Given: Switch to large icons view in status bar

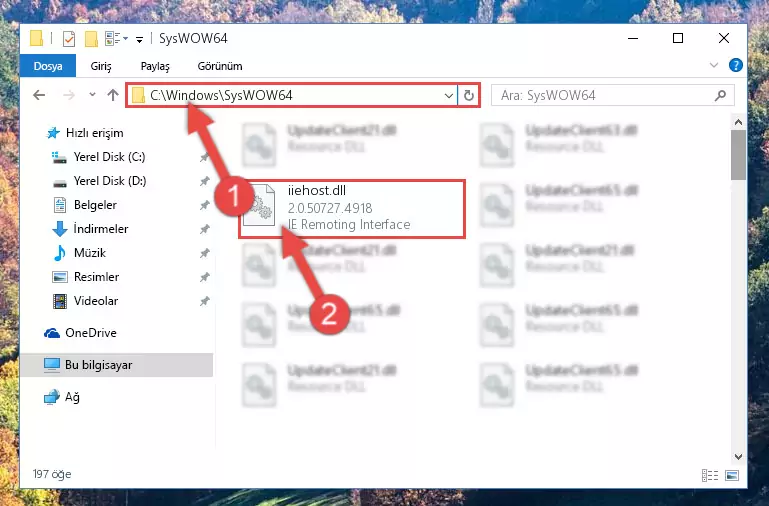Looking at the screenshot, I should click(732, 475).
